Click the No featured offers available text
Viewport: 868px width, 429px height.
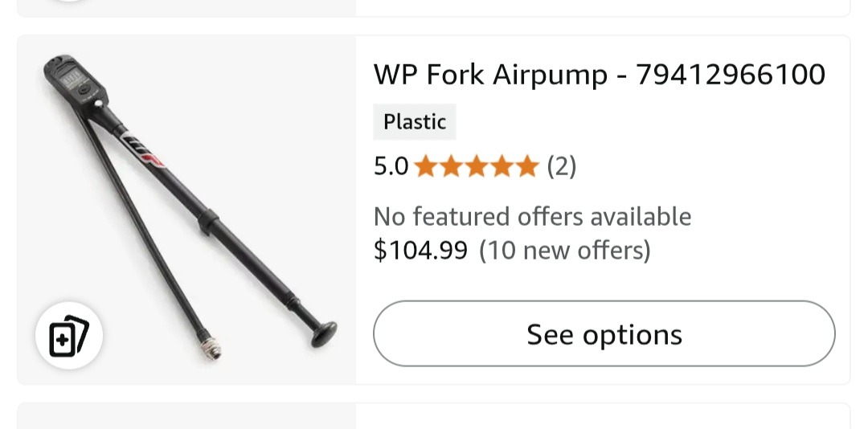(x=532, y=217)
